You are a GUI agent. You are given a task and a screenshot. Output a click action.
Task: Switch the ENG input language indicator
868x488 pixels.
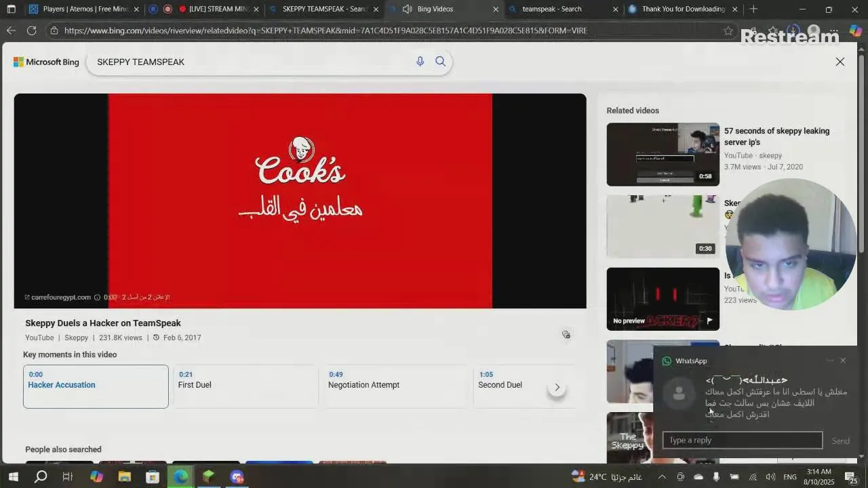(790, 476)
